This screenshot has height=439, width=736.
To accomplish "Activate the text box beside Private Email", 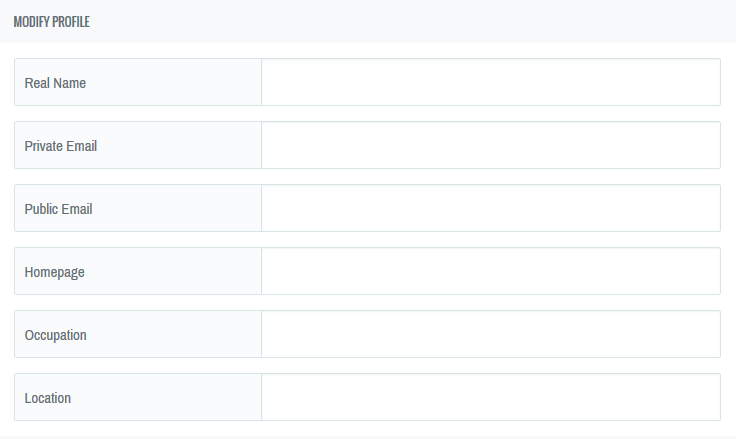I will pos(490,145).
